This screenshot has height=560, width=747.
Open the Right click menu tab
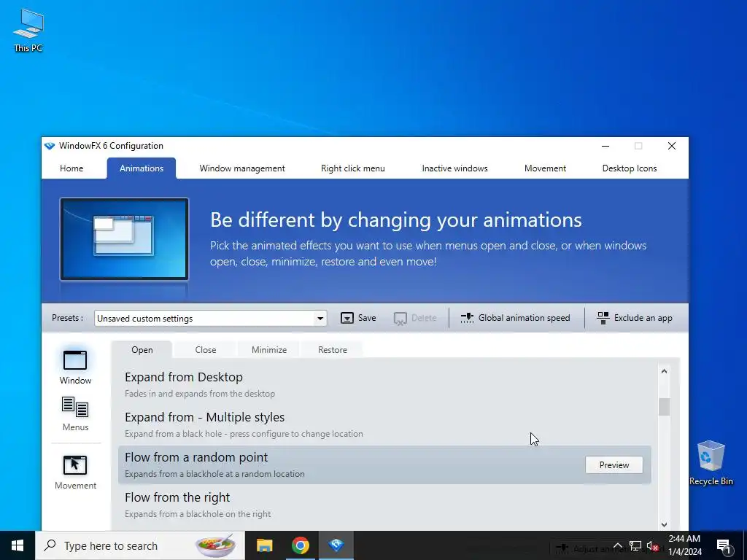352,168
